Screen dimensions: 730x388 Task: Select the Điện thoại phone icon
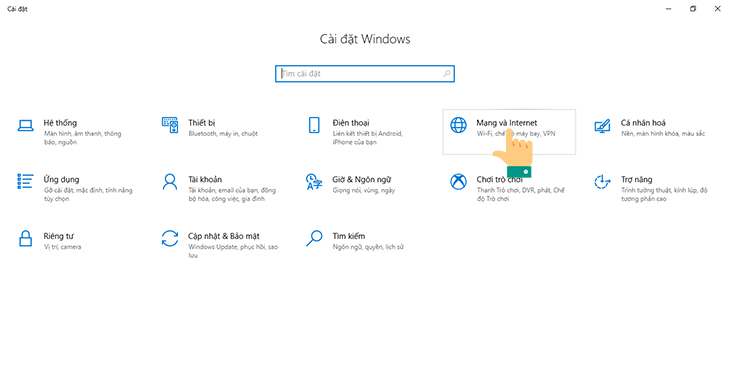pyautogui.click(x=314, y=125)
